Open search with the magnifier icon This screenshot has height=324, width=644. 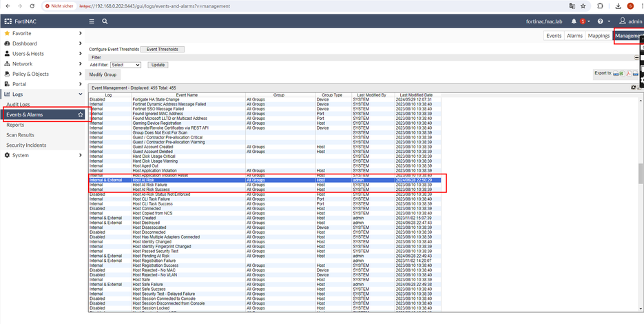point(105,21)
